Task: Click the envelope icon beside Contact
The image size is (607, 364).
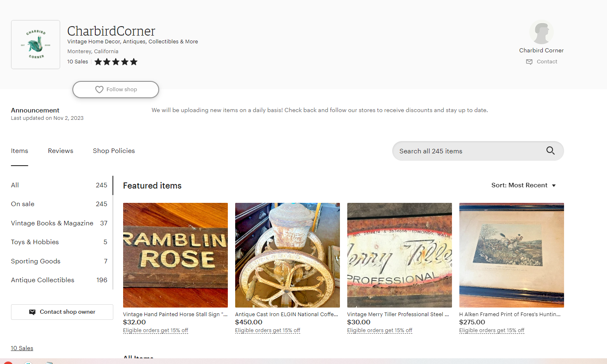Action: point(529,62)
